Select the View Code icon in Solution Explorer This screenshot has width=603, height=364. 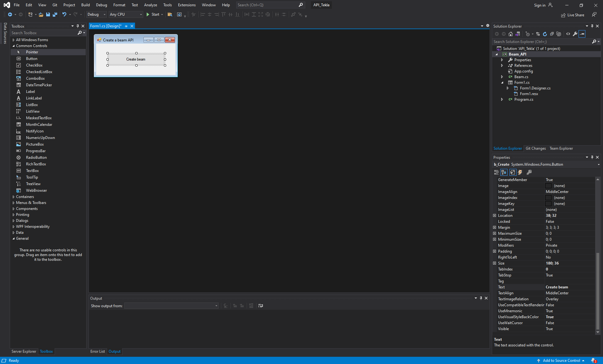point(568,34)
